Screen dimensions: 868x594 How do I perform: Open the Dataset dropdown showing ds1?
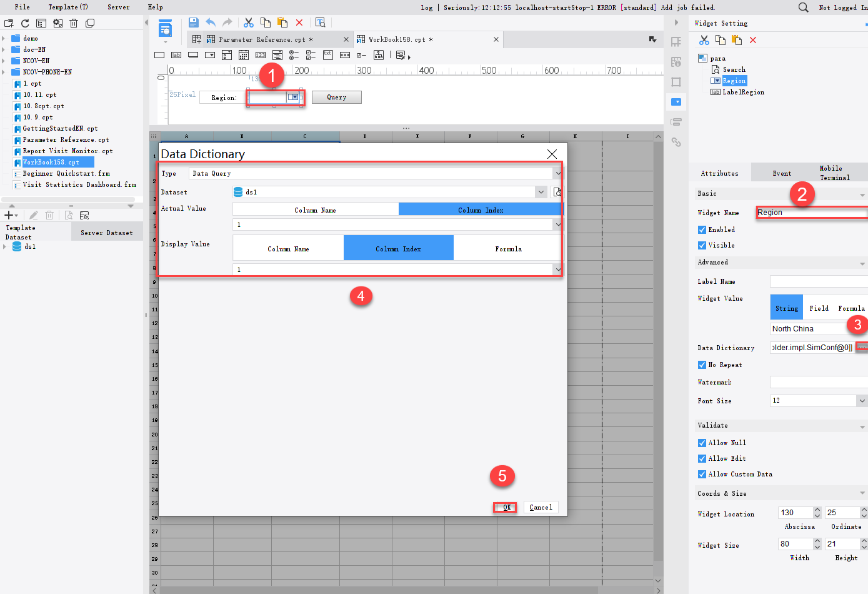pos(541,192)
